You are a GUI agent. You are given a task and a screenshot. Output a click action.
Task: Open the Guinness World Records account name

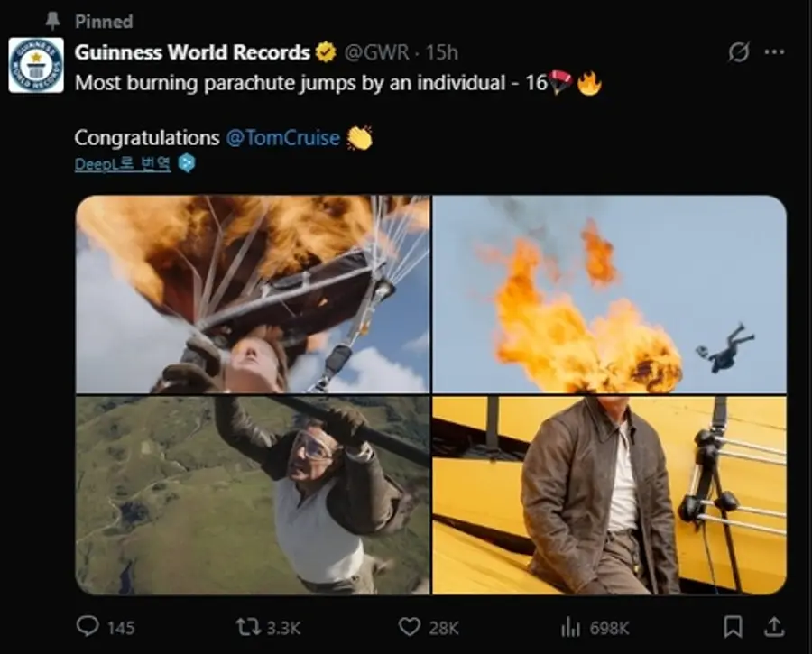(192, 52)
